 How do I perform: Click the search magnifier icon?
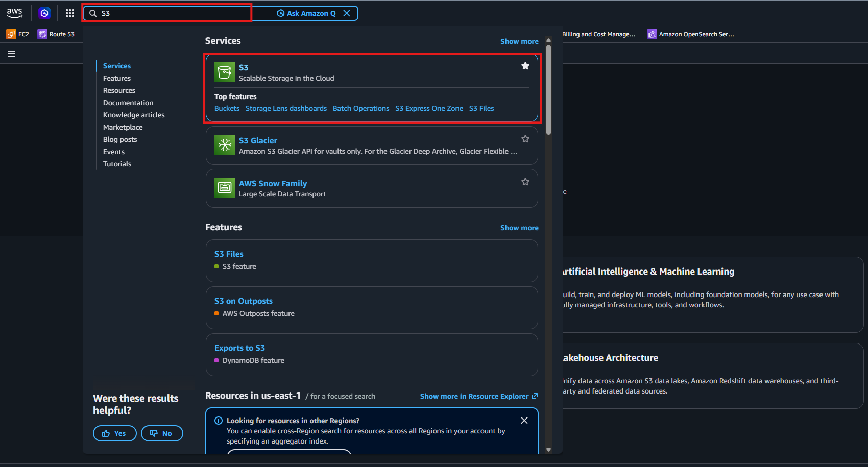(93, 13)
